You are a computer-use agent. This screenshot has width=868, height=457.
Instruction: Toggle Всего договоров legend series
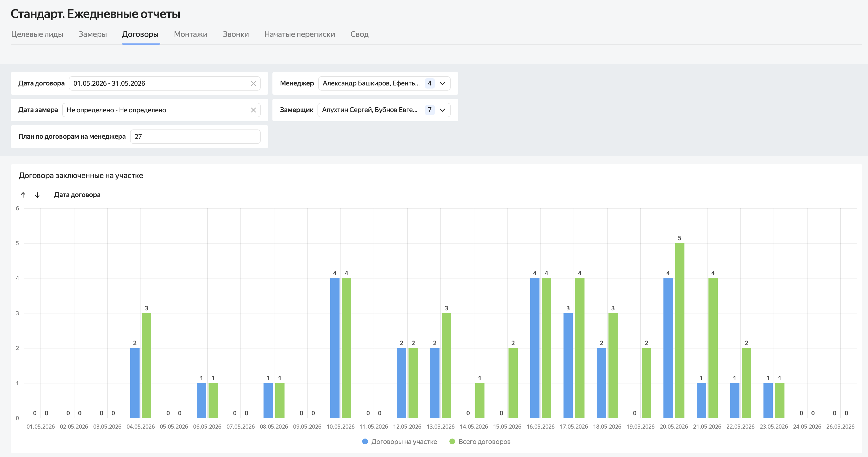484,441
